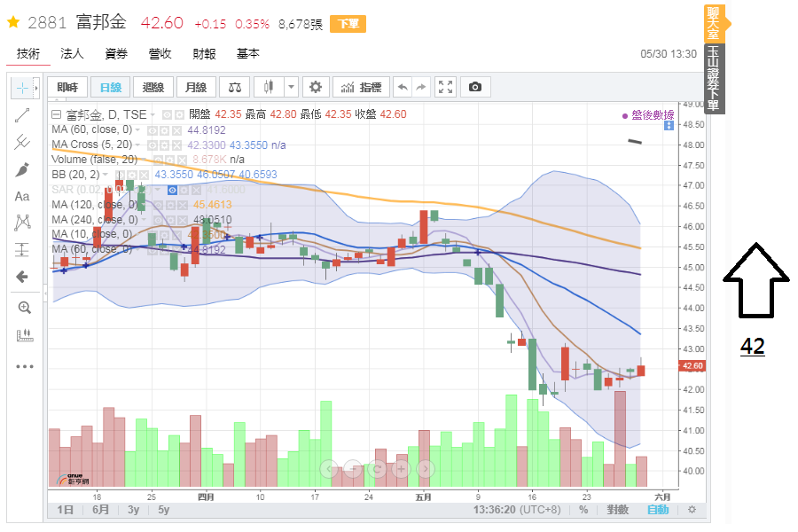Switch to 法人 tab

click(x=72, y=53)
